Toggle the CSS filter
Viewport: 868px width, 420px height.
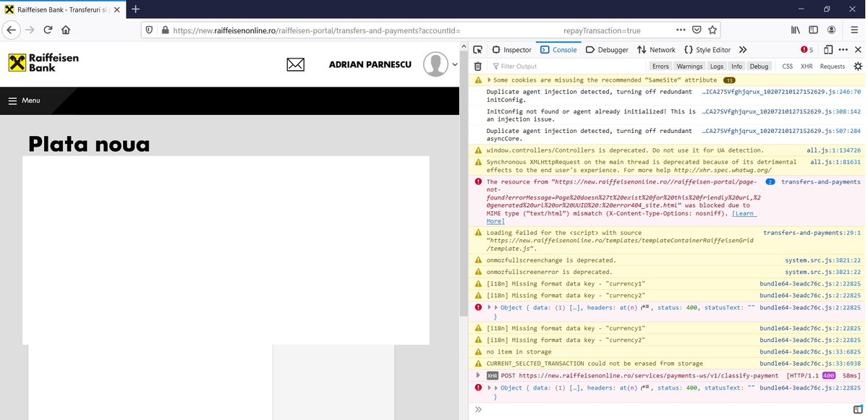click(787, 67)
